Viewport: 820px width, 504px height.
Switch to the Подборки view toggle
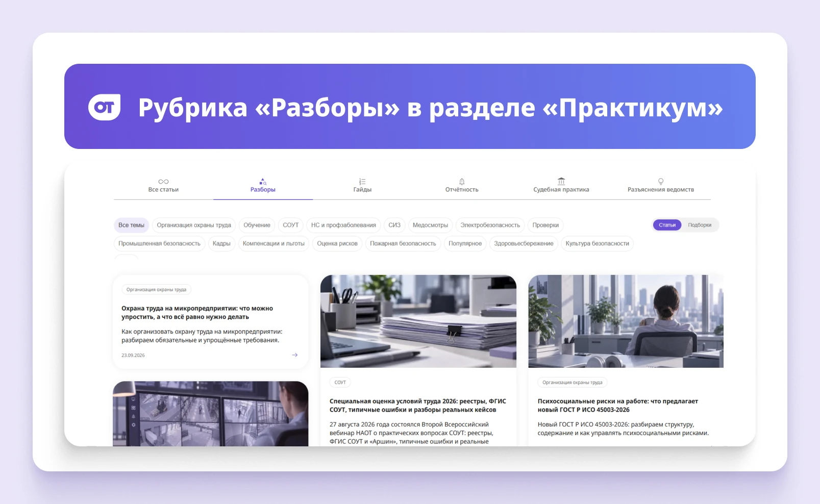pyautogui.click(x=700, y=225)
